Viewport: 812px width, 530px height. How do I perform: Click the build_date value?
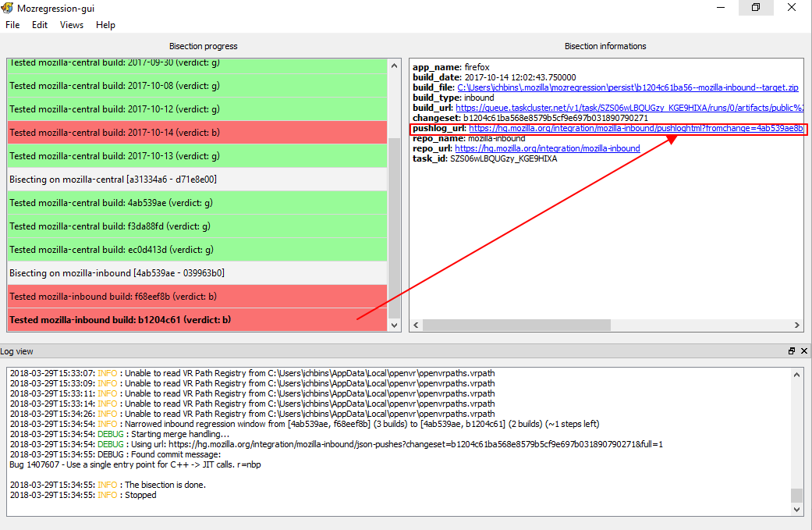(x=520, y=77)
